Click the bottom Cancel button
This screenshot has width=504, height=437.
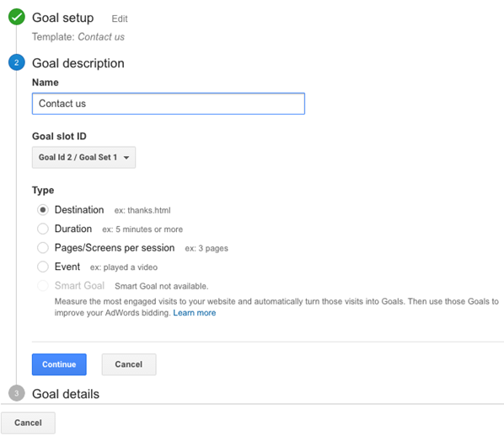pos(28,423)
